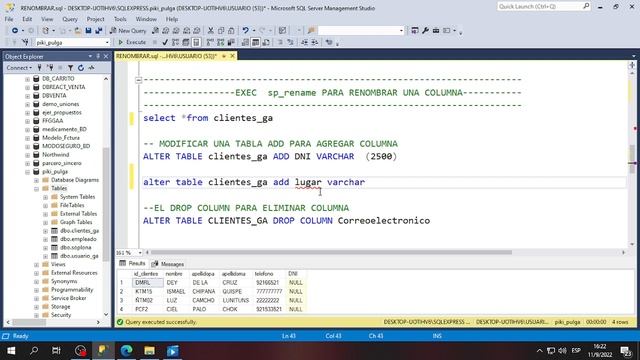Click the Display Estimated Execution Plan icon

coord(175,42)
